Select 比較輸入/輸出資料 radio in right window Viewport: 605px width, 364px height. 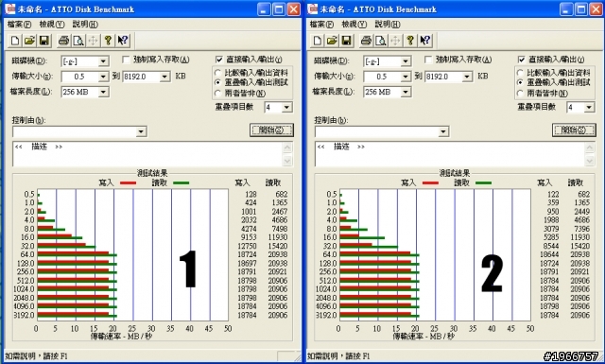tap(521, 73)
